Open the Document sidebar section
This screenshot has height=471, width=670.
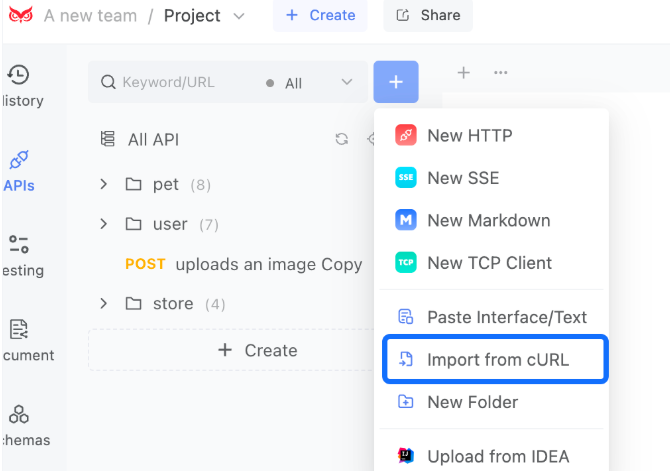[x=26, y=341]
